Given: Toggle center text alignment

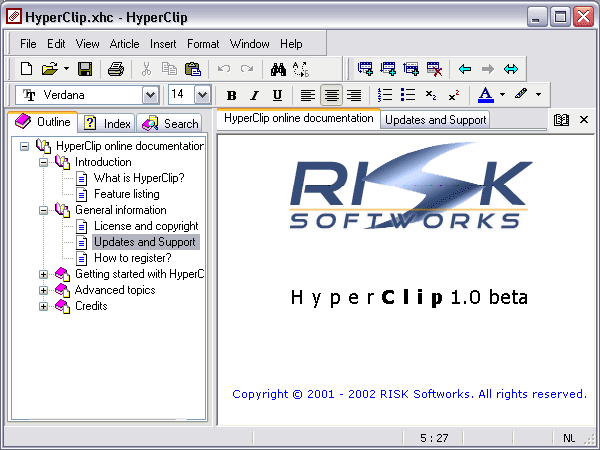Looking at the screenshot, I should [331, 95].
